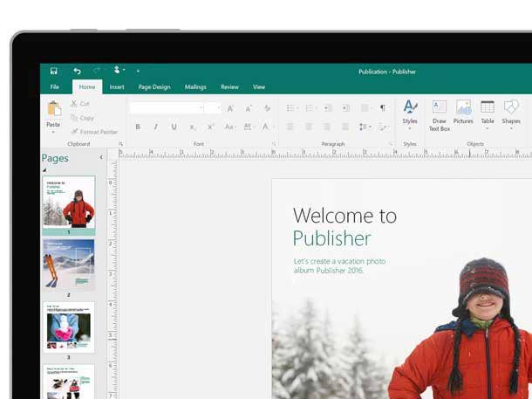532x399 pixels.
Task: Open the font size dropdown
Action: click(218, 108)
